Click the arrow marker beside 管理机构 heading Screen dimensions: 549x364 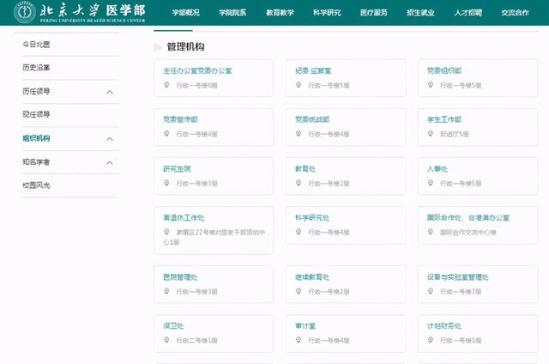point(158,47)
